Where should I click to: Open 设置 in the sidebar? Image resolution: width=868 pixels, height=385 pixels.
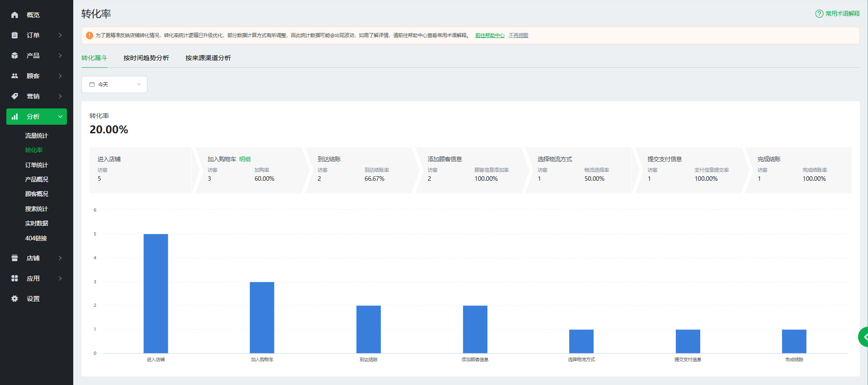click(33, 299)
